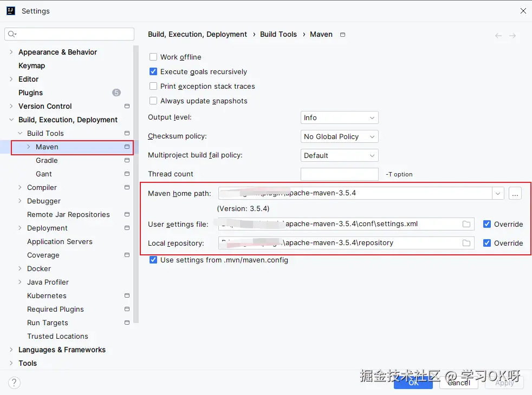Select Gradle under Build Tools
This screenshot has width=532, height=395.
coord(47,160)
